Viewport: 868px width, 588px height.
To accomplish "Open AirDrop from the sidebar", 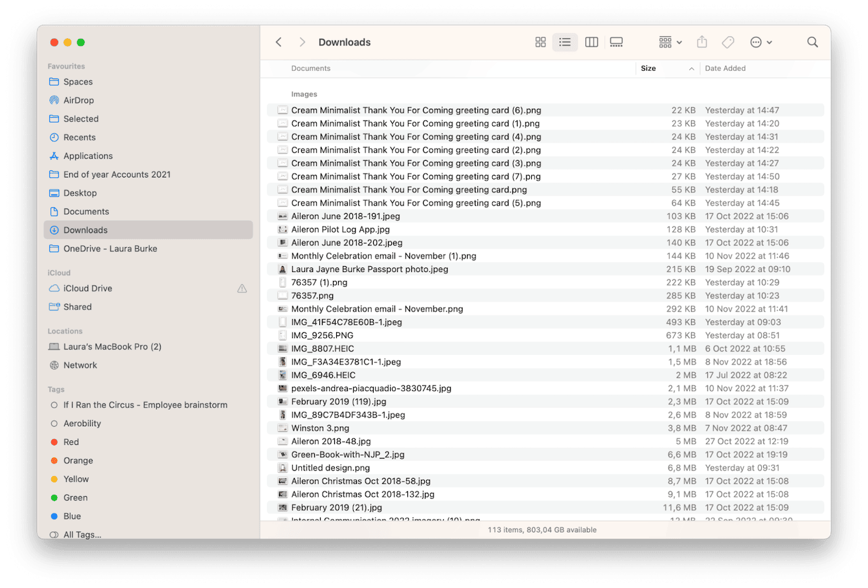I will 81,100.
